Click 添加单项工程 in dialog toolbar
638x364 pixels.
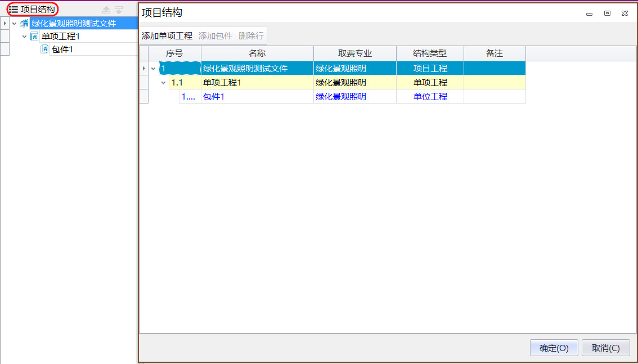pos(167,36)
